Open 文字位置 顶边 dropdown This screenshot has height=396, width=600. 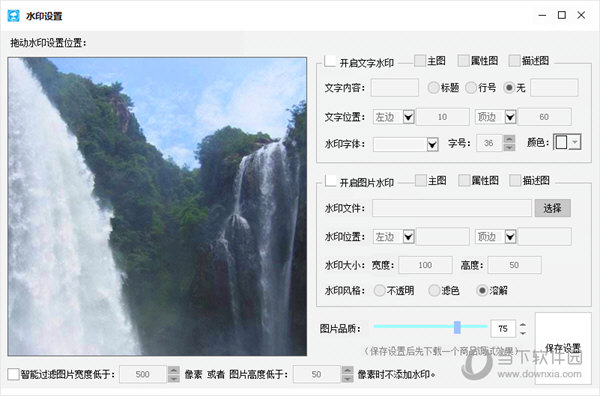[510, 117]
